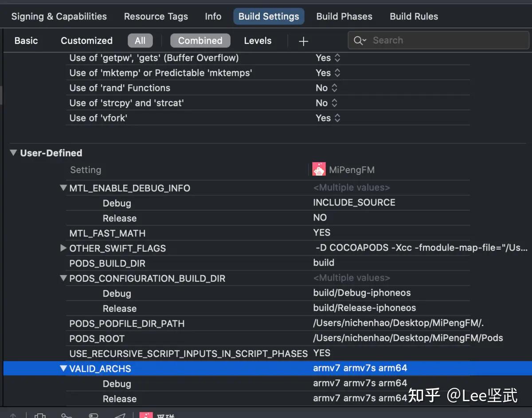Expand the OTHER_SWIFT_FLAGS disclosure triangle
This screenshot has width=532, height=418.
tap(63, 248)
